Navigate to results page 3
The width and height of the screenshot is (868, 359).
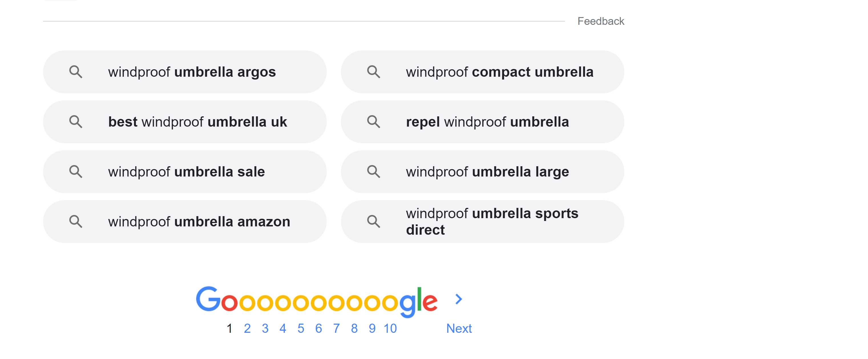265,328
